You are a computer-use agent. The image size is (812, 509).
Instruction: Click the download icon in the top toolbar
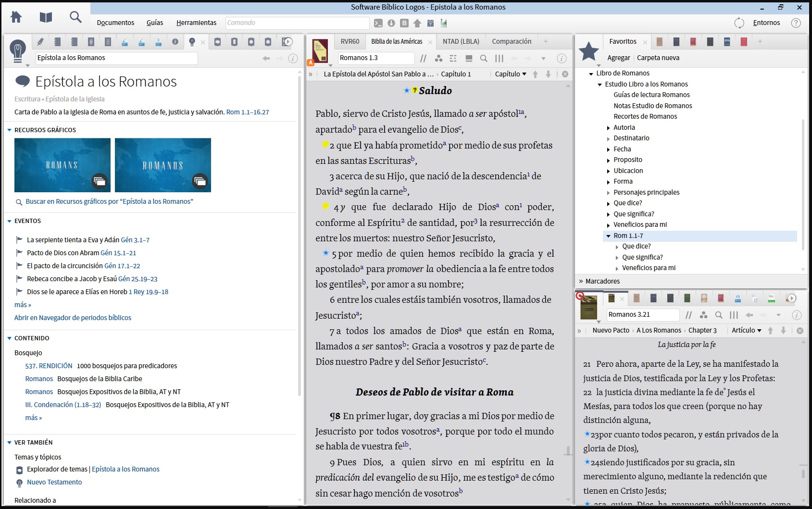(x=391, y=23)
